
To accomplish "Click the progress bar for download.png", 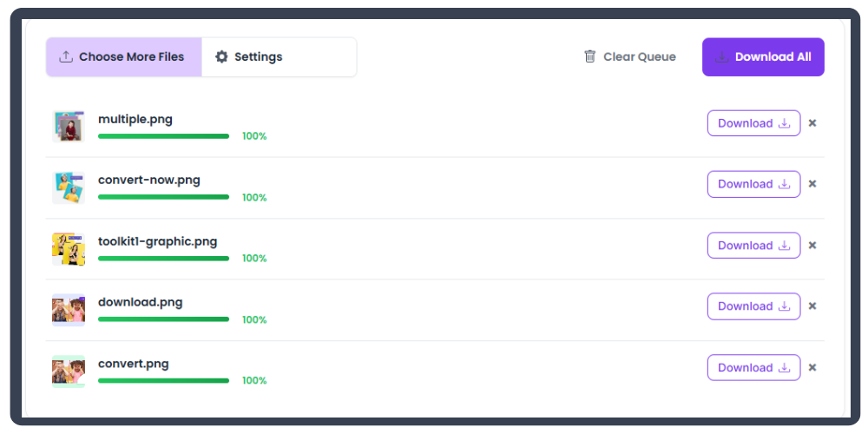I will 163,319.
